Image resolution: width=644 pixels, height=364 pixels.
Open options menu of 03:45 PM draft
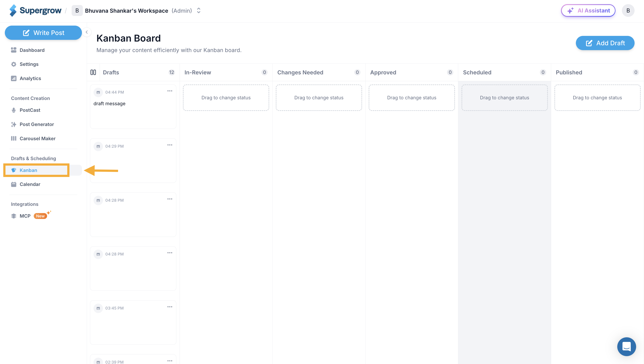[170, 307]
